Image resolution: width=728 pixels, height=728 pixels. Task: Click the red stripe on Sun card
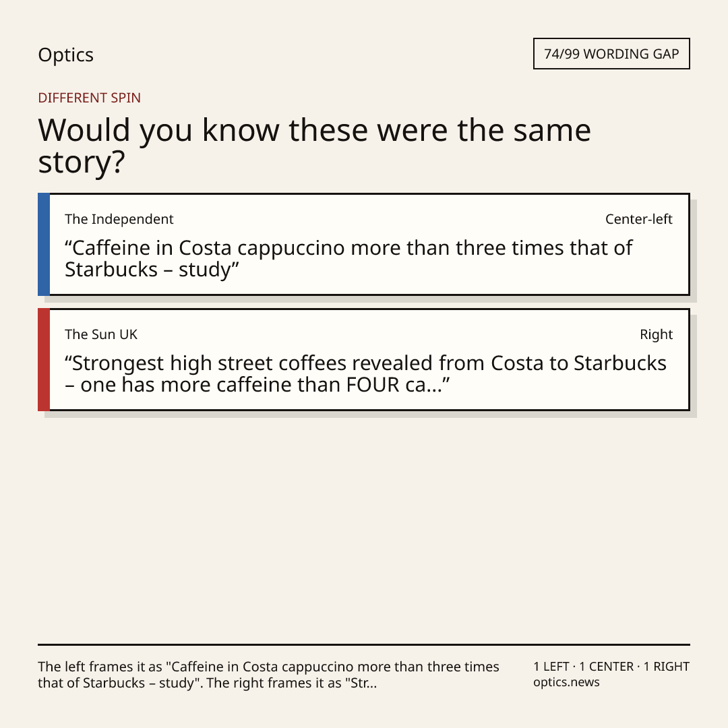click(x=44, y=359)
